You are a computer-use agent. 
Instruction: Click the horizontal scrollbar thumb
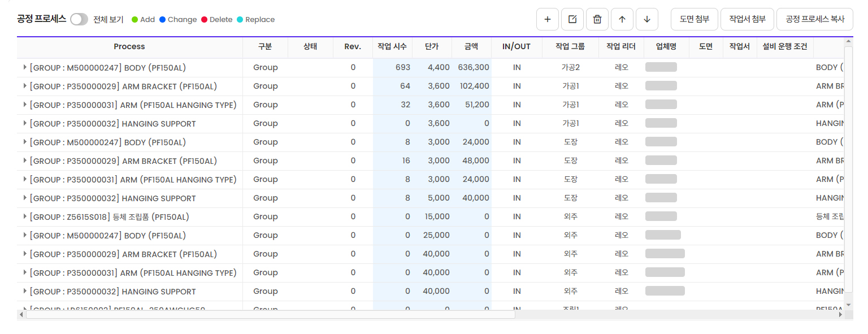pos(270,314)
